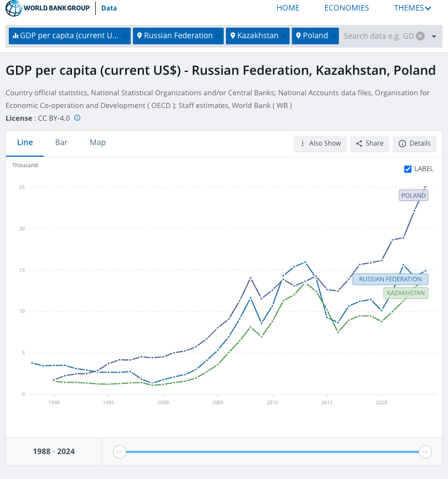Switch to the Map tab

coord(97,142)
